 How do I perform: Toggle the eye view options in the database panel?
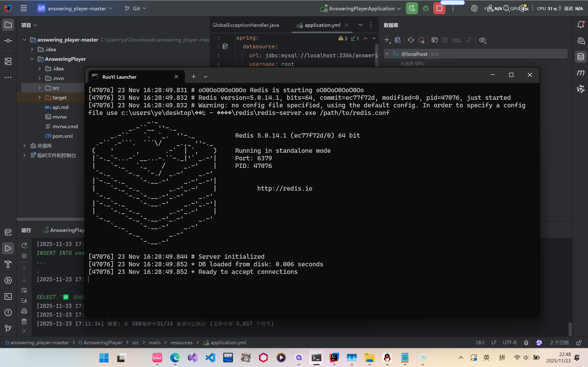[x=482, y=40]
